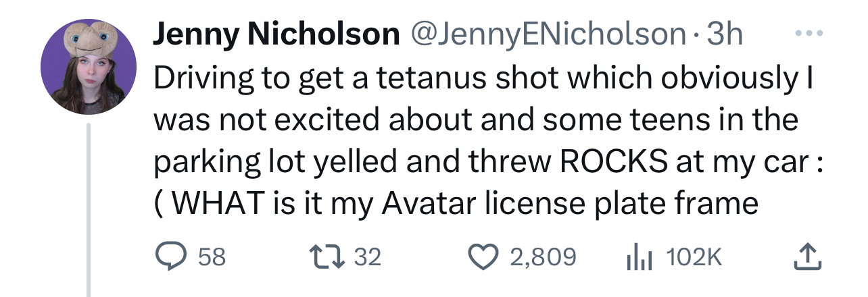Like the tweet with the heart icon
868x297 pixels.
(x=483, y=256)
